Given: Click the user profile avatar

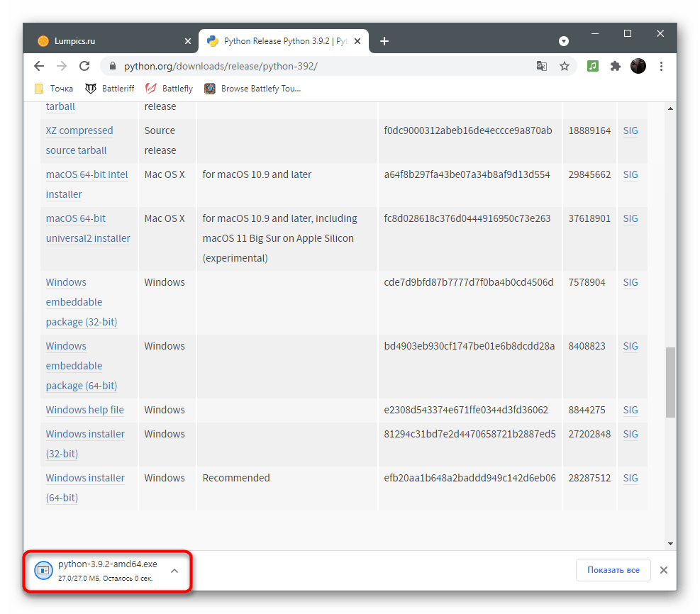Looking at the screenshot, I should [638, 66].
